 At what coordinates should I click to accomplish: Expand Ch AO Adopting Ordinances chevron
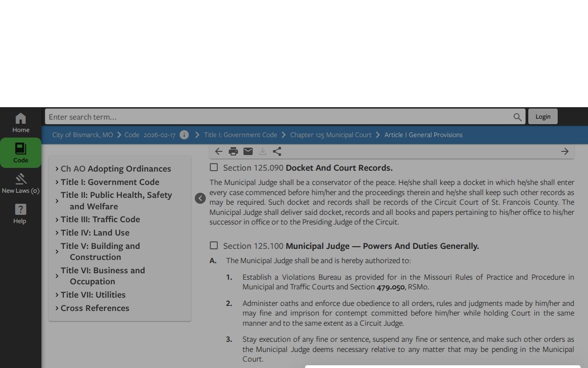click(x=57, y=169)
